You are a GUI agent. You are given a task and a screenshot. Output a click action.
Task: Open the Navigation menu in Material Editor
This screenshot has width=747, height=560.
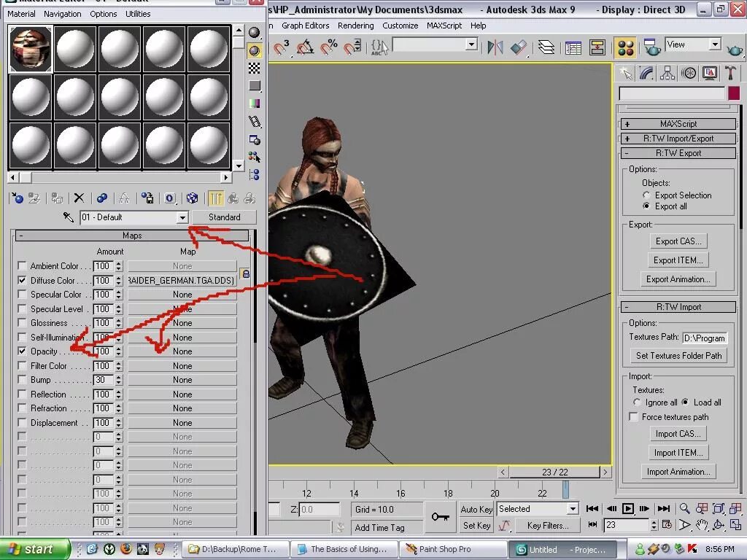63,14
